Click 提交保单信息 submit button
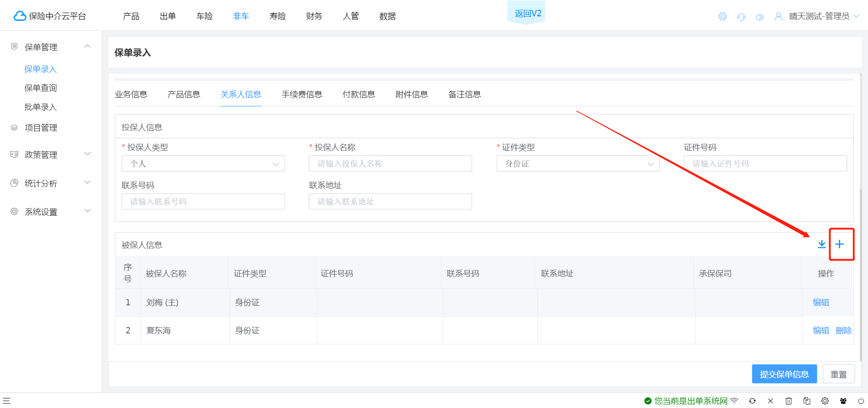This screenshot has width=868, height=408. pyautogui.click(x=784, y=374)
